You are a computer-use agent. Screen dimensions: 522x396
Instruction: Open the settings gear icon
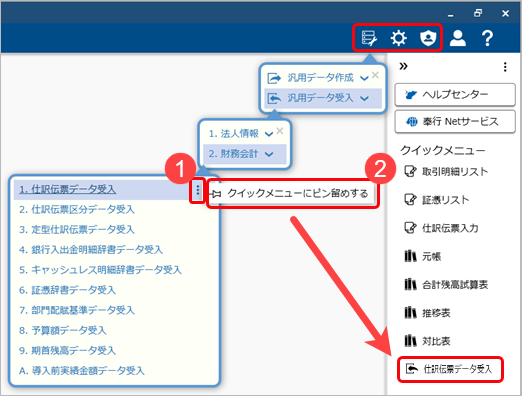pos(399,38)
